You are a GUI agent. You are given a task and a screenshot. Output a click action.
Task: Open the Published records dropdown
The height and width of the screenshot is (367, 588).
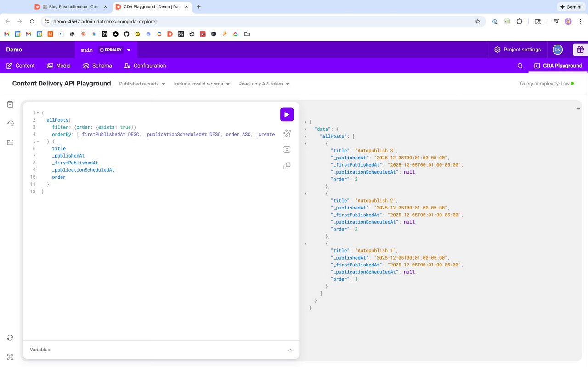click(142, 84)
